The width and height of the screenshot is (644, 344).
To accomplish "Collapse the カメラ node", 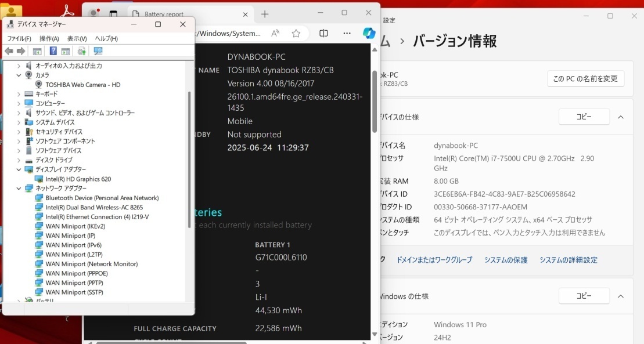I will 19,75.
